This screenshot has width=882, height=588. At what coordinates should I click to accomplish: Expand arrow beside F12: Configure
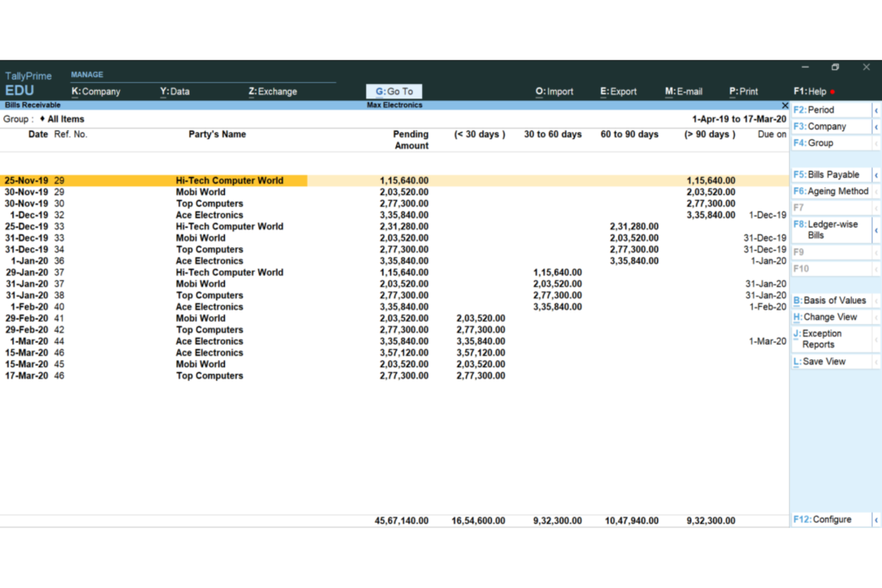point(877,520)
